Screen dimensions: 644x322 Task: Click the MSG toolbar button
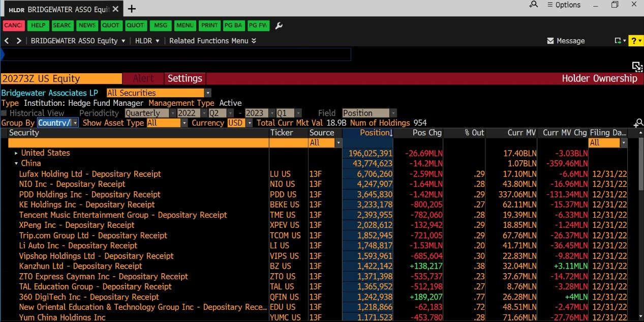160,25
